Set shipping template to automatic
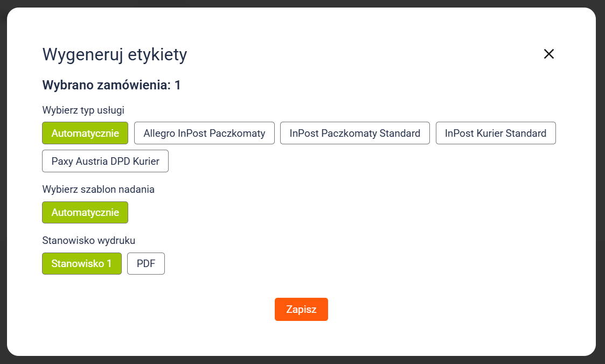This screenshot has width=605, height=364. pyautogui.click(x=85, y=212)
